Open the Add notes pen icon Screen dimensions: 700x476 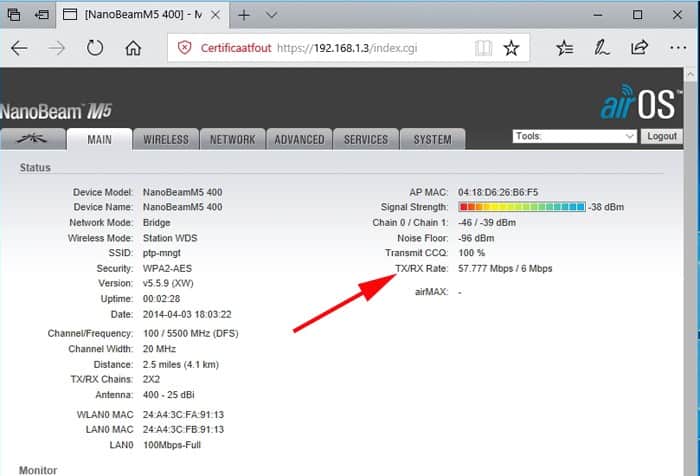point(601,48)
